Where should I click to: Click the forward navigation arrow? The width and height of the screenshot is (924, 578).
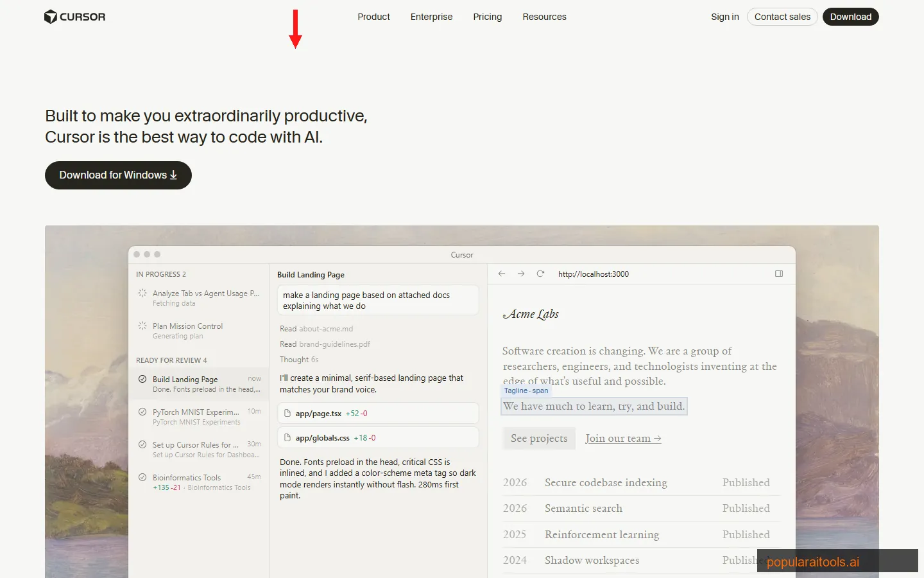(x=521, y=274)
